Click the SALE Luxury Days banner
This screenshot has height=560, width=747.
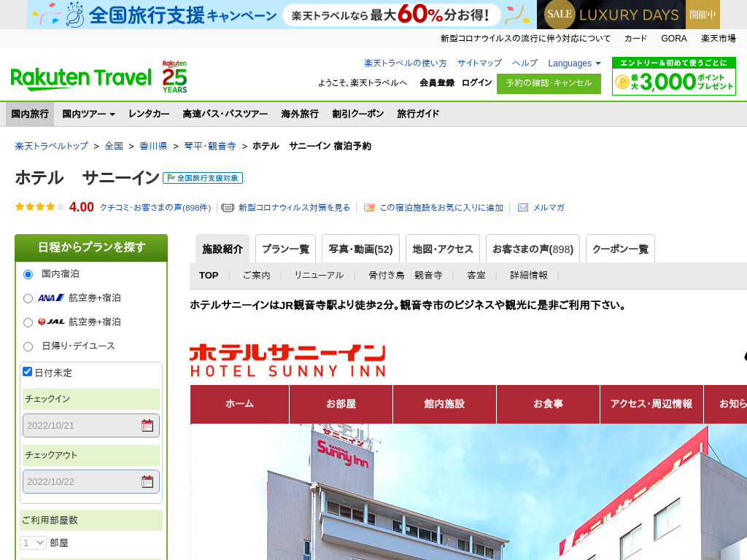(x=628, y=15)
